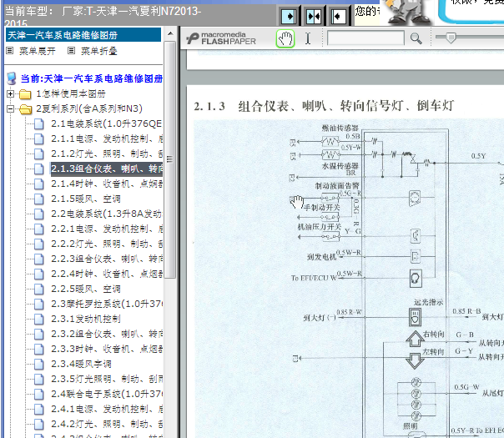Click the 2.1.3 组合仪表 document heading
The height and width of the screenshot is (438, 504).
pos(324,106)
